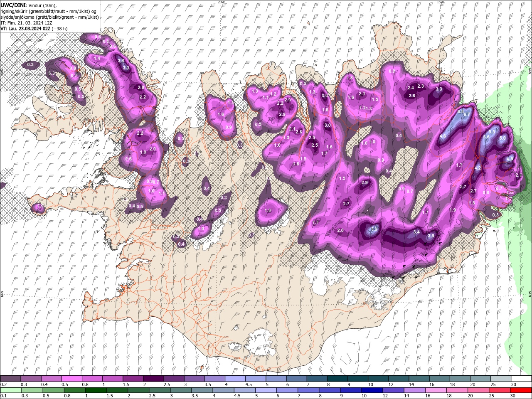Click the white 30 swatch in snow legend

coord(521,379)
